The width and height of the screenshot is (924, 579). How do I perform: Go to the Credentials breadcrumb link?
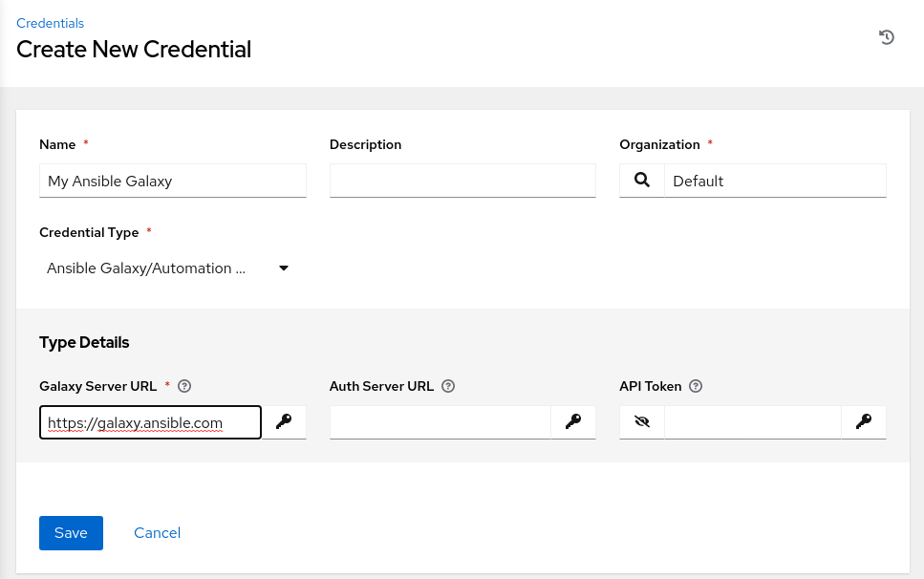pyautogui.click(x=50, y=23)
